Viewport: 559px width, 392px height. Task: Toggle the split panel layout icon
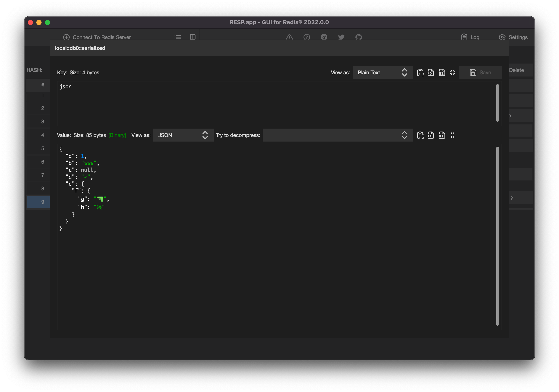193,37
